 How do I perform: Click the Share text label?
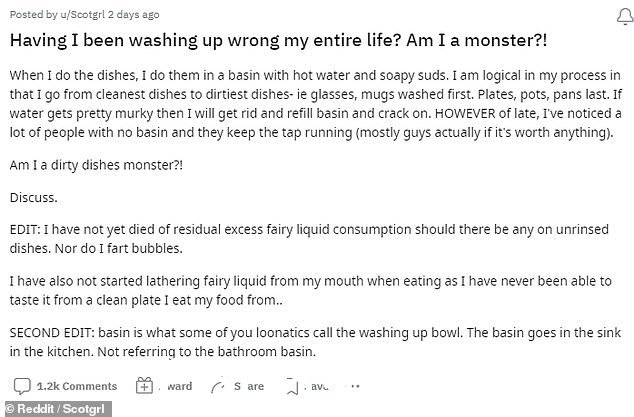(x=249, y=386)
